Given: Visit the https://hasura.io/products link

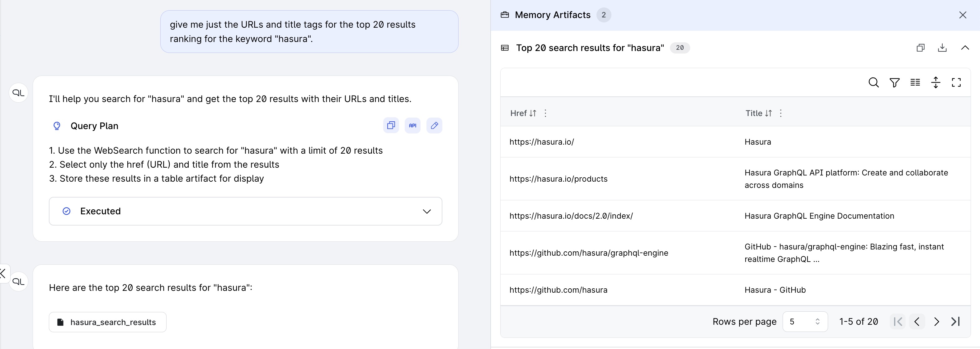Looking at the screenshot, I should pyautogui.click(x=558, y=179).
